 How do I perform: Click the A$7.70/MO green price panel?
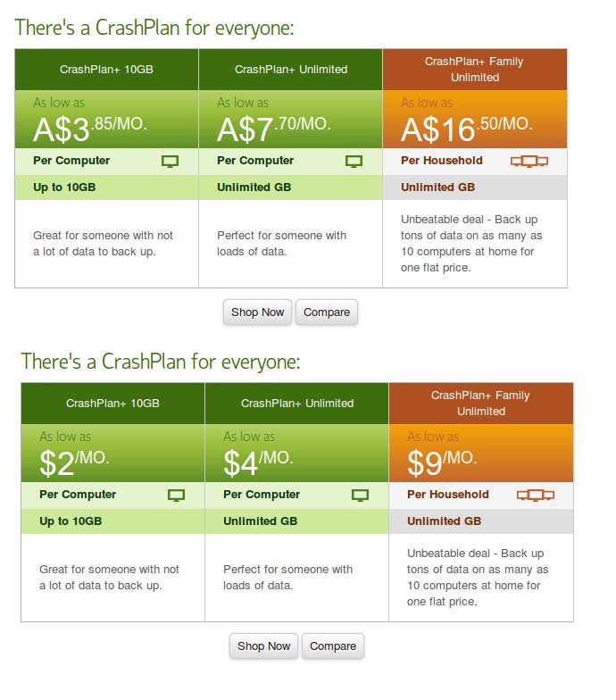[291, 120]
